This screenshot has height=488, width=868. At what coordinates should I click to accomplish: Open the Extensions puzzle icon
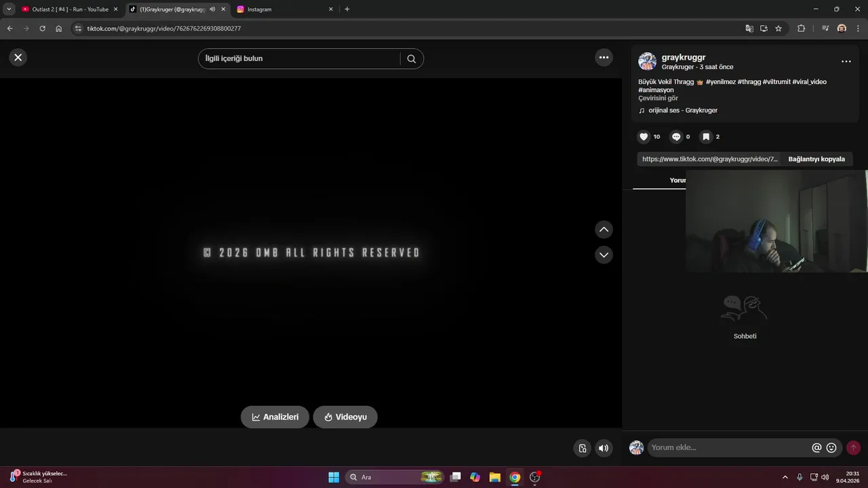point(801,28)
